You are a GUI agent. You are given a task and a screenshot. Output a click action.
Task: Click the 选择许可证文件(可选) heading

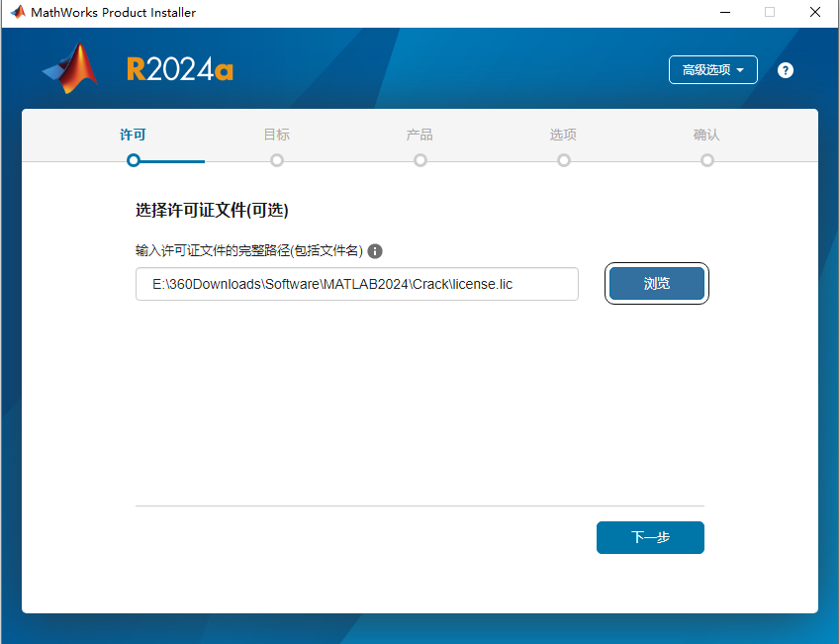click(x=212, y=210)
